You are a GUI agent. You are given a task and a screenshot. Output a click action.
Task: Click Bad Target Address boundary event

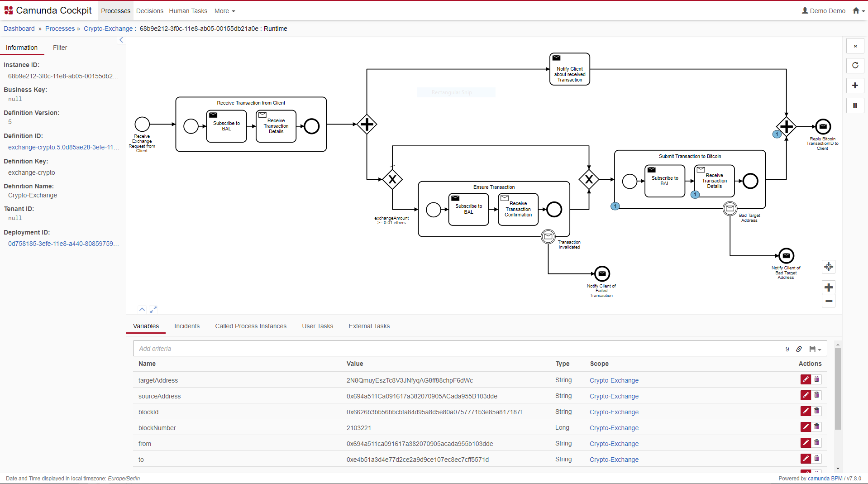point(730,208)
